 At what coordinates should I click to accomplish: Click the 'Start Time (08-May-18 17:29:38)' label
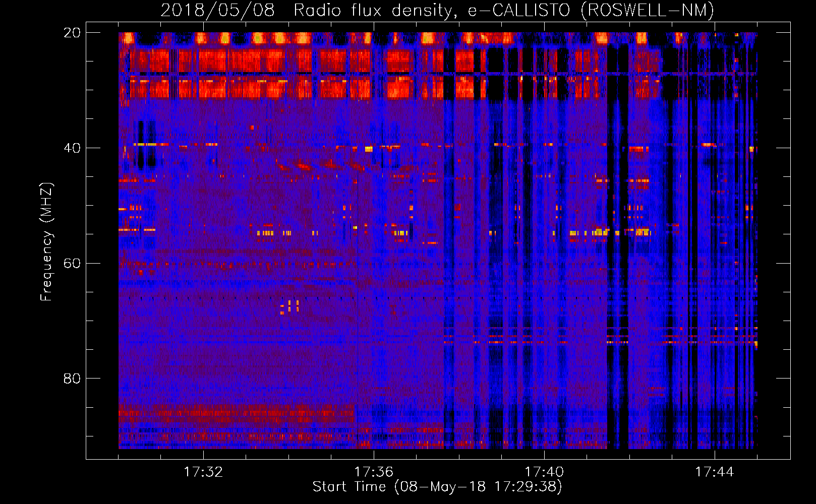(x=437, y=487)
